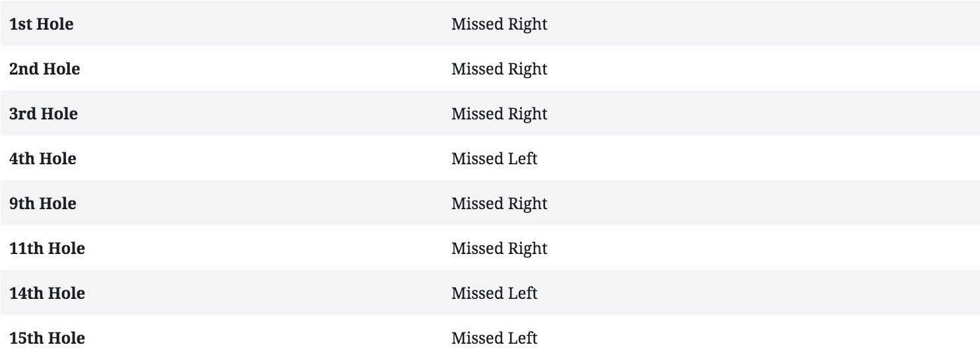Select empty right end of 11th Hole row

click(x=858, y=249)
